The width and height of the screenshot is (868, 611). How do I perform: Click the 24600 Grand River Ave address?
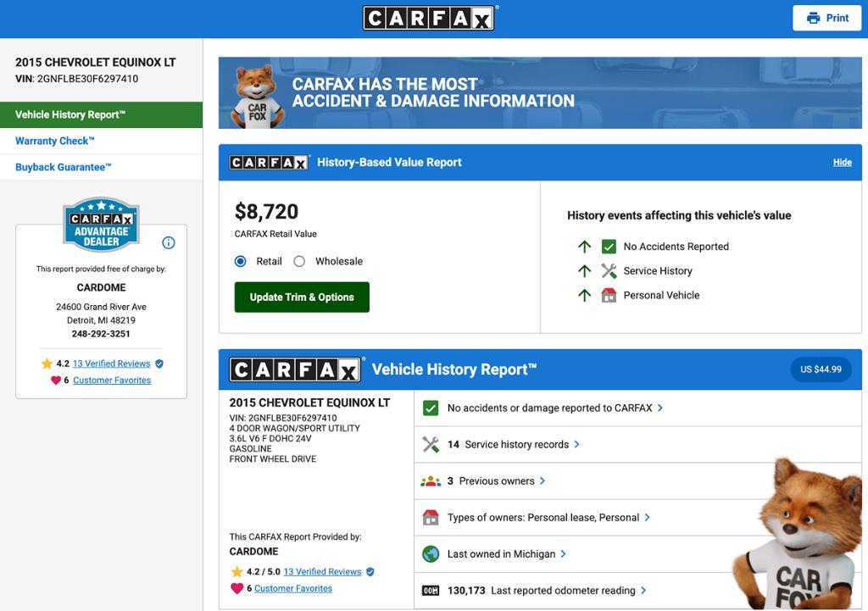pyautogui.click(x=102, y=307)
